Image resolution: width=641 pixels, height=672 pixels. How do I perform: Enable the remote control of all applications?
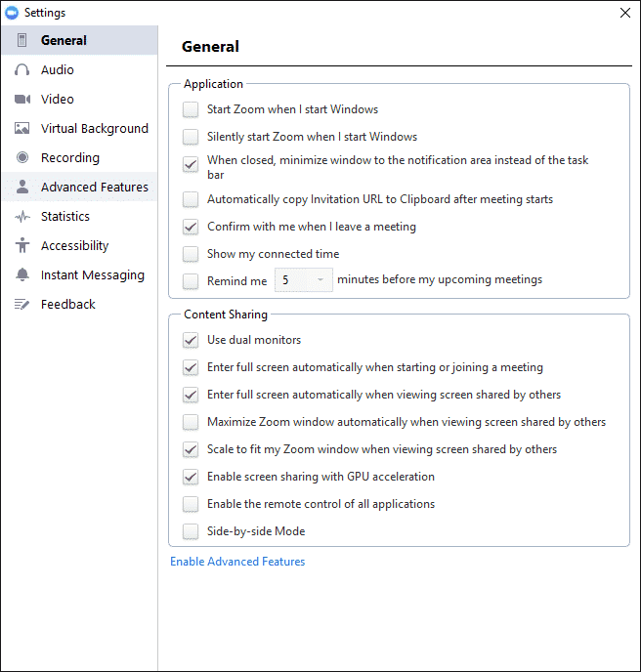191,504
